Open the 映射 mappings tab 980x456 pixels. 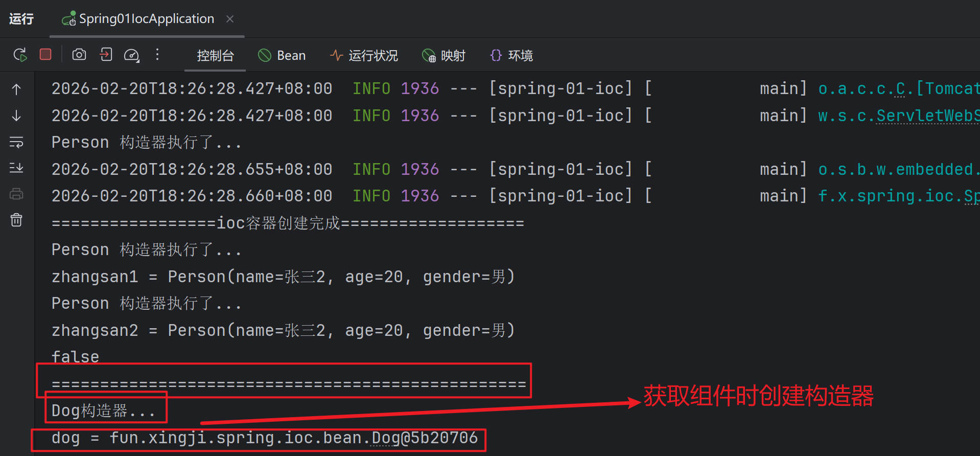[x=444, y=56]
